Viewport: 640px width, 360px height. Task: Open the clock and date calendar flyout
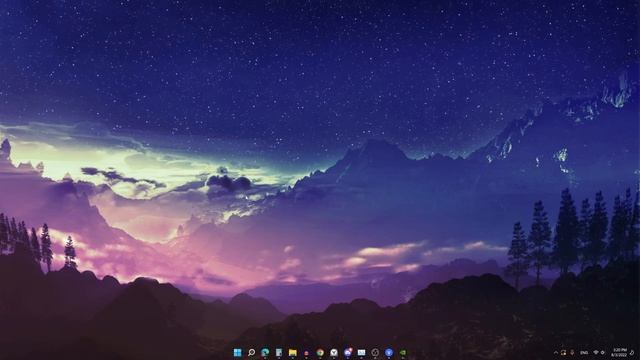coord(619,353)
